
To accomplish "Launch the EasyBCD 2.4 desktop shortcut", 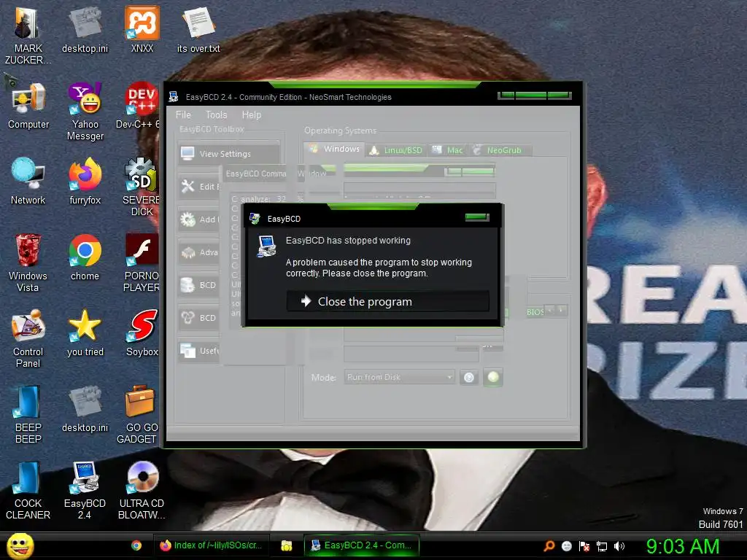I will pyautogui.click(x=85, y=491).
